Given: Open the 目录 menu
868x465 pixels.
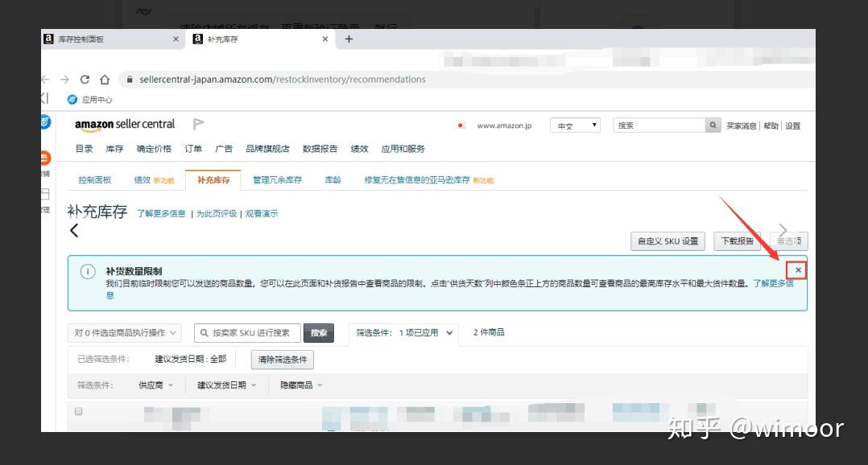Looking at the screenshot, I should tap(84, 149).
